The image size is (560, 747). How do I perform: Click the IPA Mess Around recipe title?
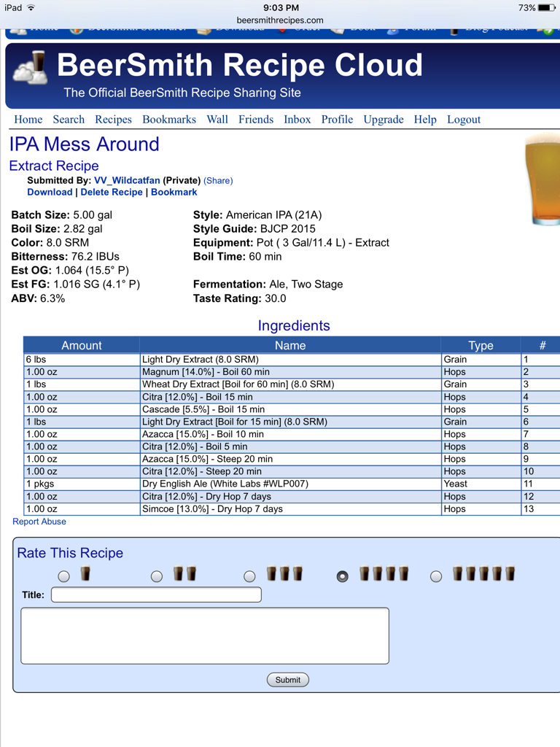85,144
